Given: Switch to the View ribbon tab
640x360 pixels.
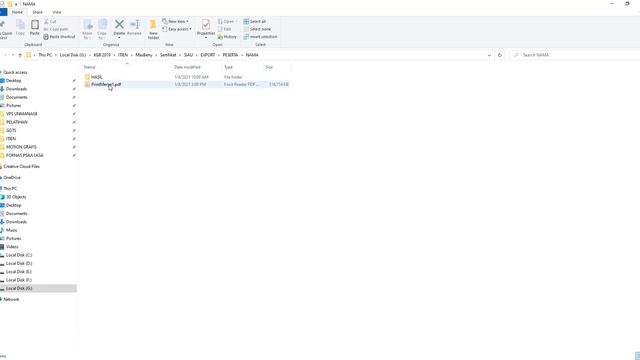Looking at the screenshot, I should (x=57, y=12).
